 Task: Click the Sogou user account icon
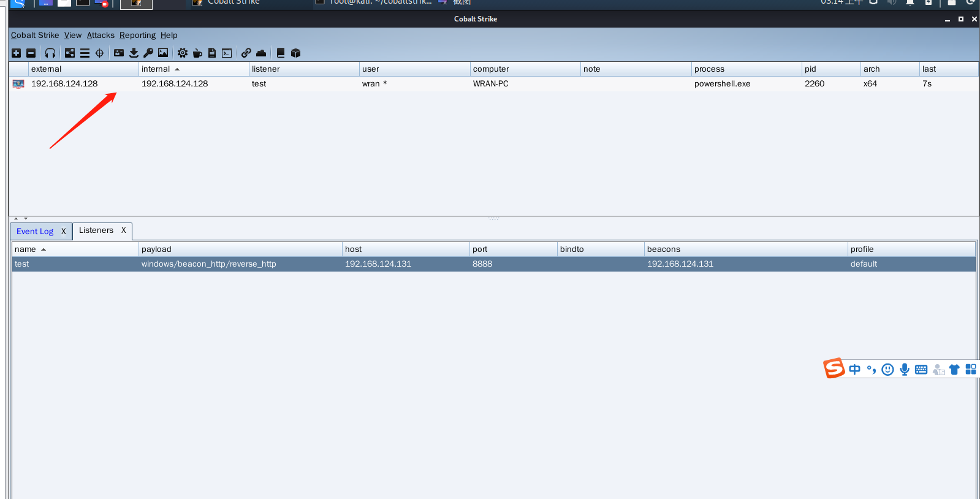(938, 370)
